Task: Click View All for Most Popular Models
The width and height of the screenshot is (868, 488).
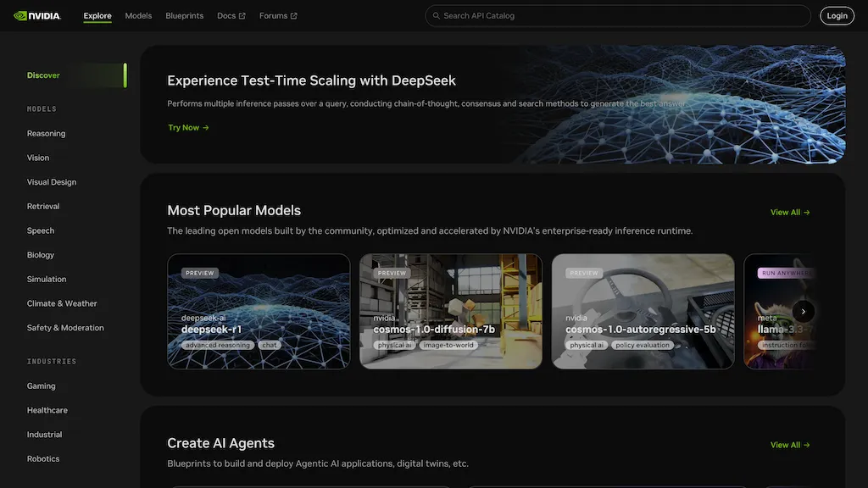Action: (790, 213)
